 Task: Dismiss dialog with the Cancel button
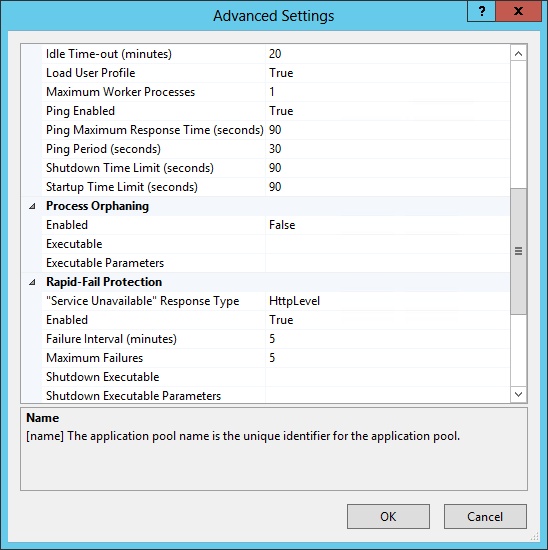pyautogui.click(x=485, y=516)
